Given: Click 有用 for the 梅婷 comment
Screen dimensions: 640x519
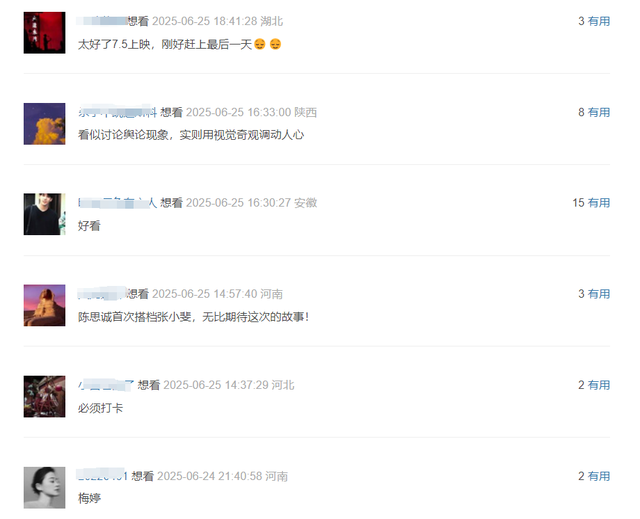Looking at the screenshot, I should click(x=599, y=476).
